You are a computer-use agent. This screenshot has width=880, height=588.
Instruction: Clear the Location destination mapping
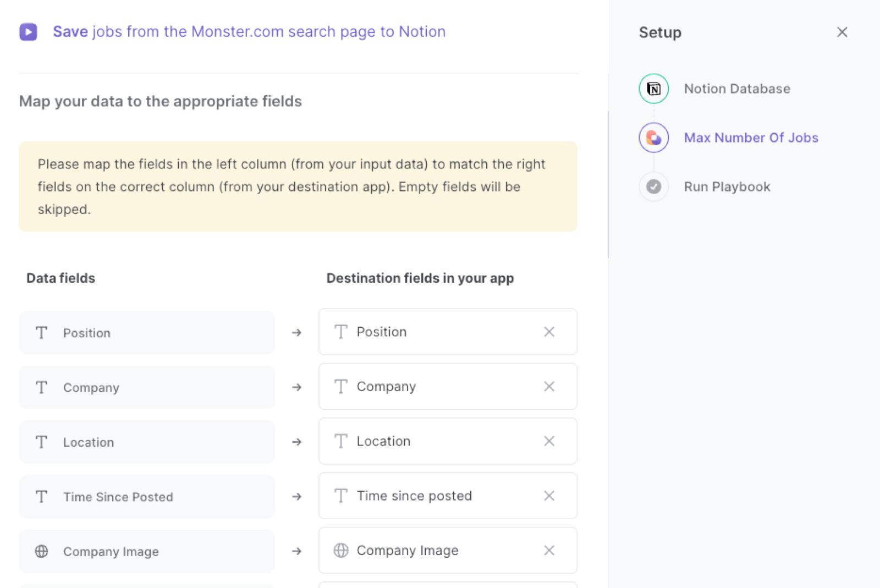tap(549, 441)
